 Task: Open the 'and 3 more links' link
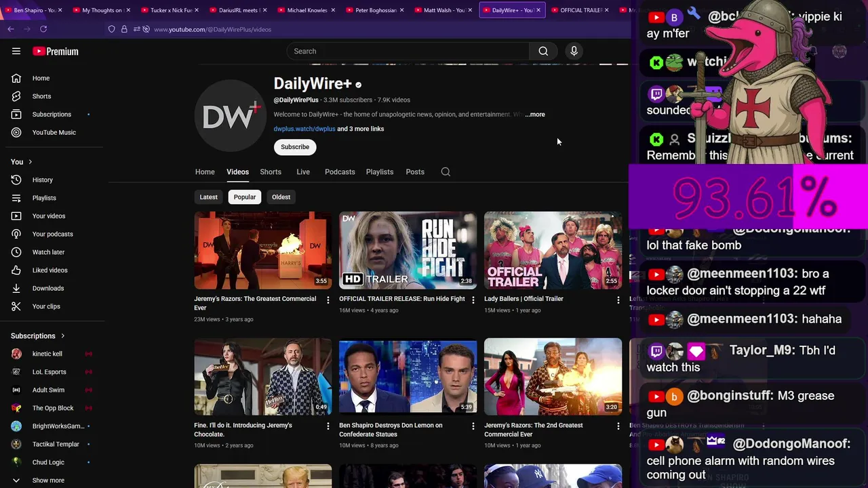pyautogui.click(x=361, y=129)
